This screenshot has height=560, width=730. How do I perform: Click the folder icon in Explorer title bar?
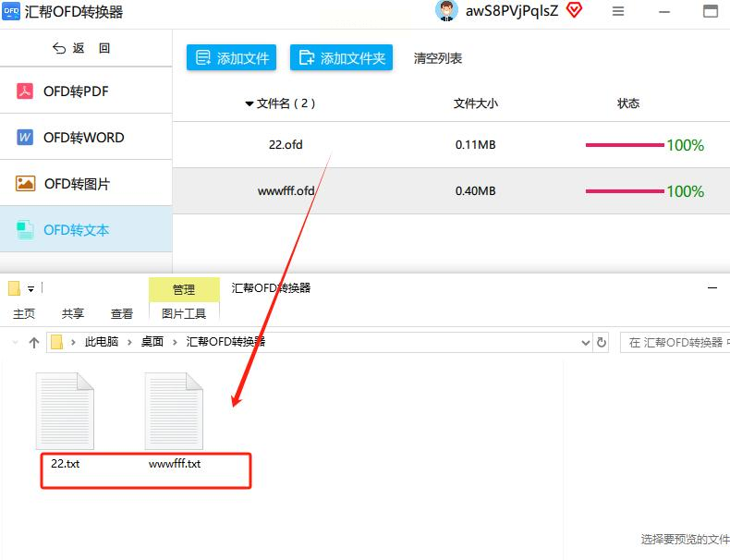point(14,288)
